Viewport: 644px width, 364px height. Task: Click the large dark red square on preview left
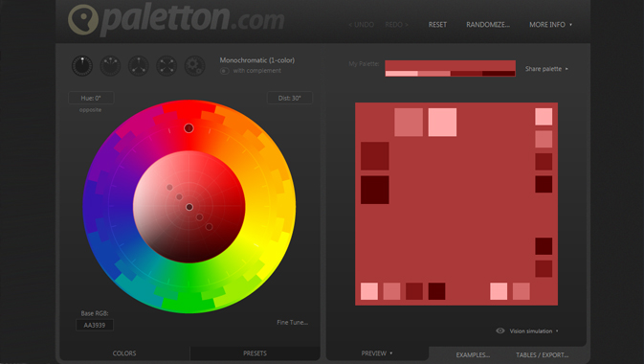(374, 156)
